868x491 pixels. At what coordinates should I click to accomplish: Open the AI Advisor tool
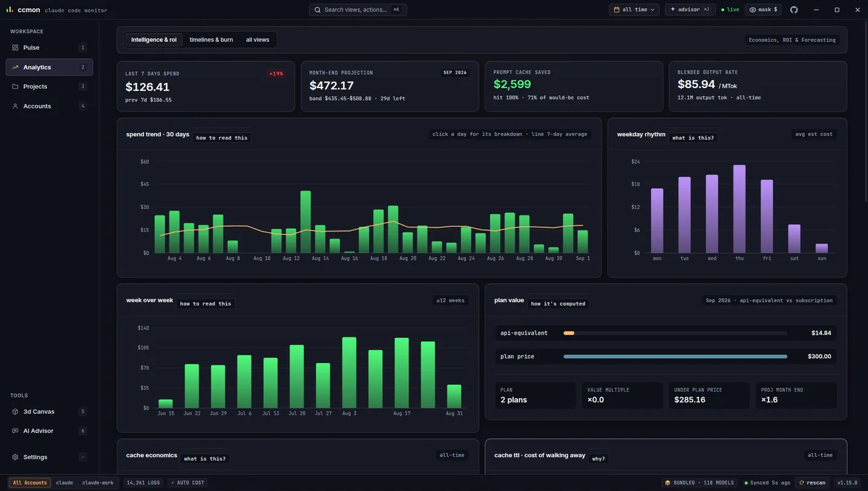point(49,431)
